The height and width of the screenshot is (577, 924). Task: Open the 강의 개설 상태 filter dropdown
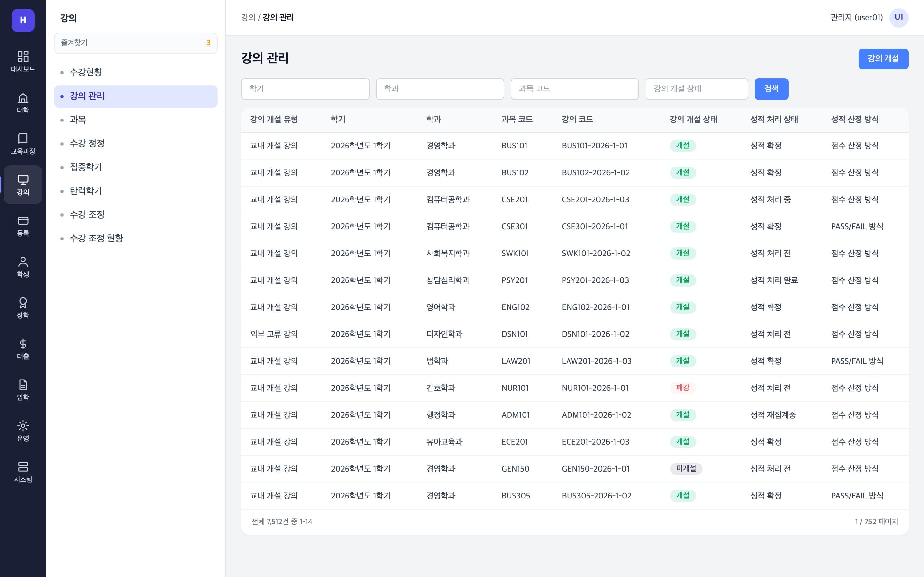click(697, 89)
